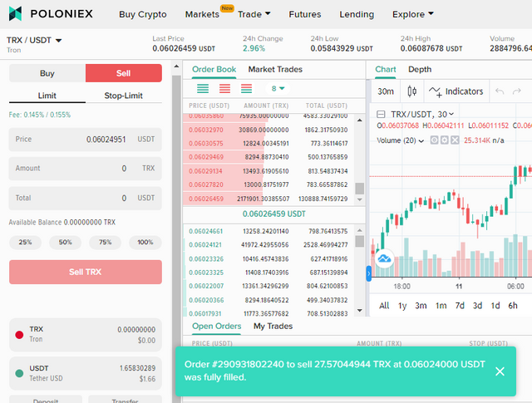532x403 pixels.
Task: Go to Futures
Action: pos(305,14)
